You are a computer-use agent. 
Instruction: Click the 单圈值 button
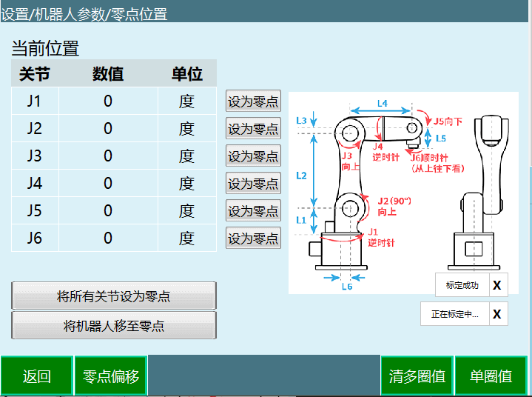pos(491,376)
